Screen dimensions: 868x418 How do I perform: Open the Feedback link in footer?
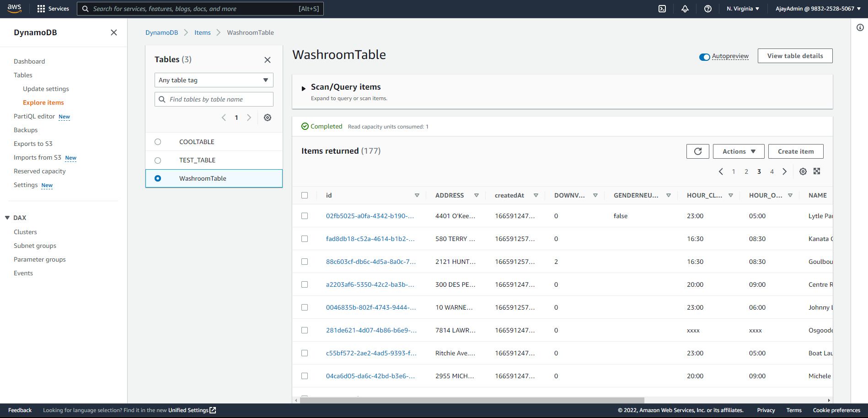tap(20, 410)
